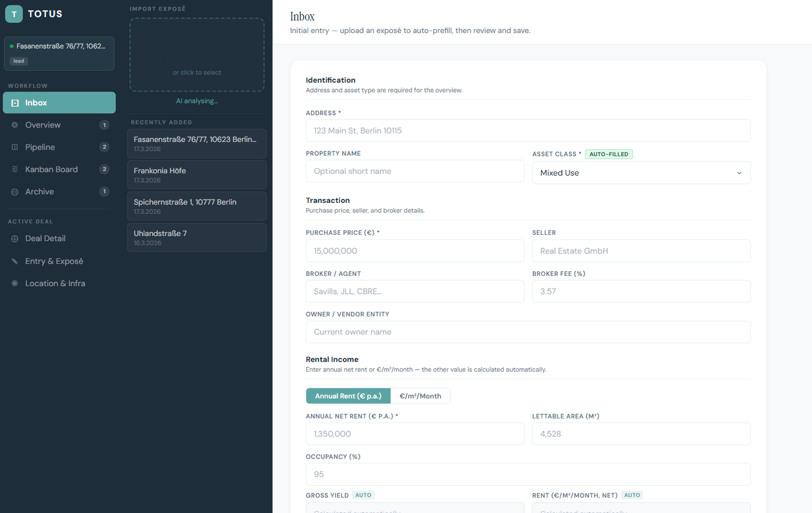
Task: Focus the Annual Net Rent field
Action: point(415,434)
